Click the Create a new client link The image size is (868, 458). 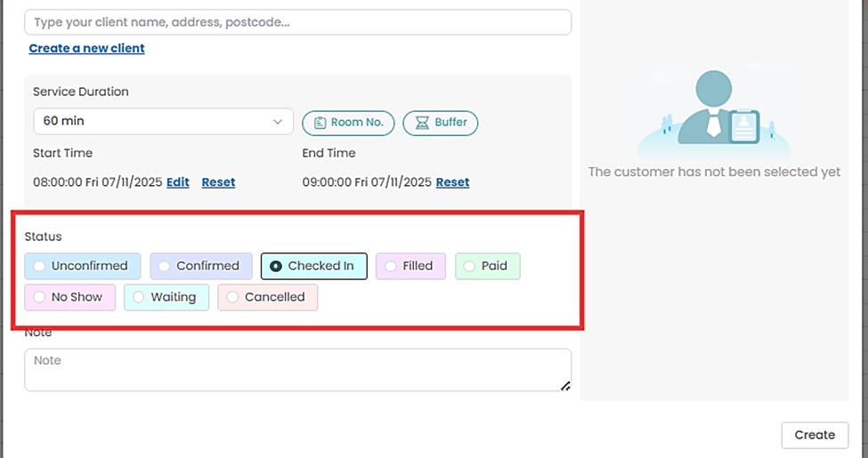pos(86,48)
